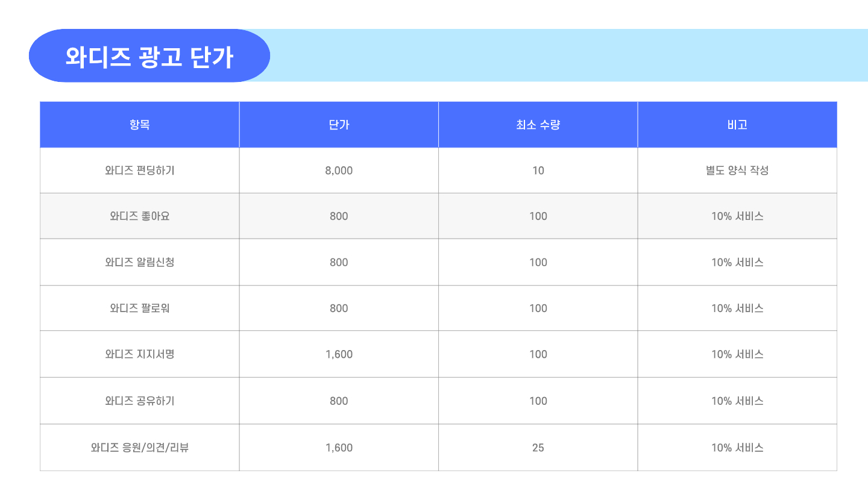The width and height of the screenshot is (868, 488).
Task: Select the '와디즈 알림신청' item cell
Action: 140,262
